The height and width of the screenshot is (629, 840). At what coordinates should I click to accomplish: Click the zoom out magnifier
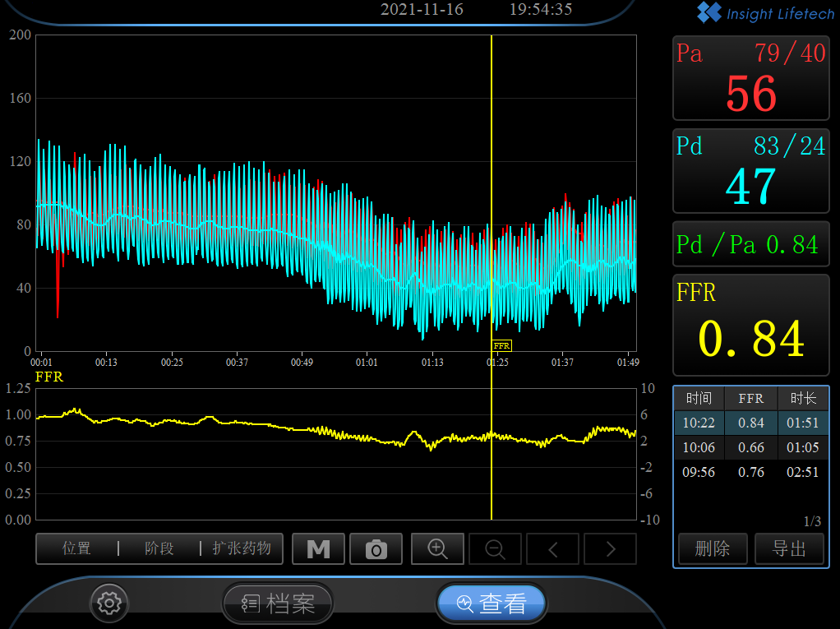495,549
